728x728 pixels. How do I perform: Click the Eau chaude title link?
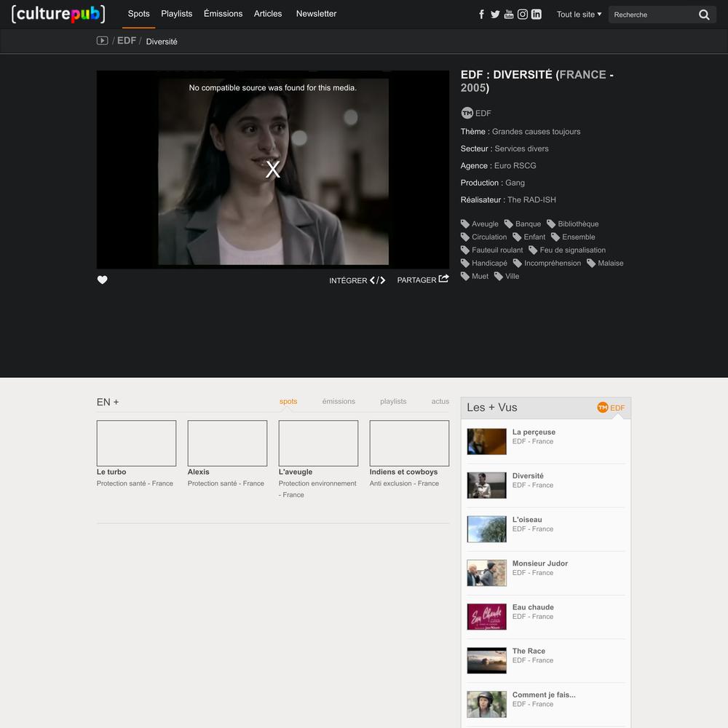[533, 607]
